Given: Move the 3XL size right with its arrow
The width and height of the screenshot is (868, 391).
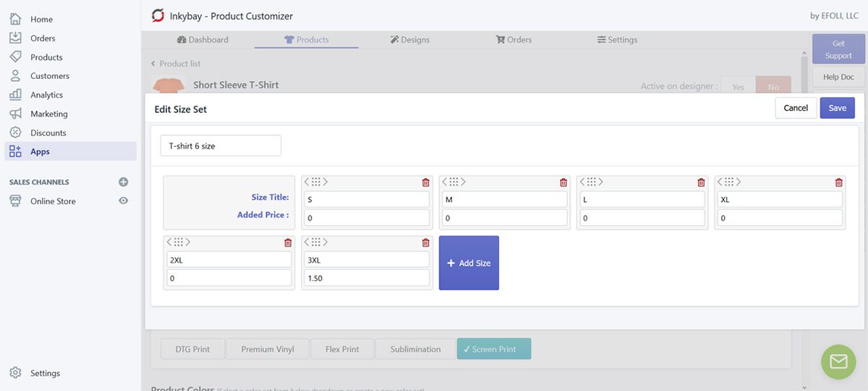Looking at the screenshot, I should [x=325, y=242].
